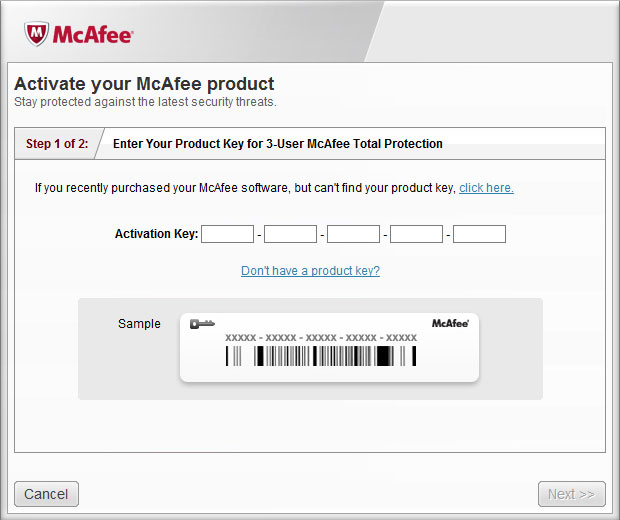This screenshot has height=520, width=620.
Task: Click the McAfee shield logo icon
Action: pyautogui.click(x=36, y=34)
